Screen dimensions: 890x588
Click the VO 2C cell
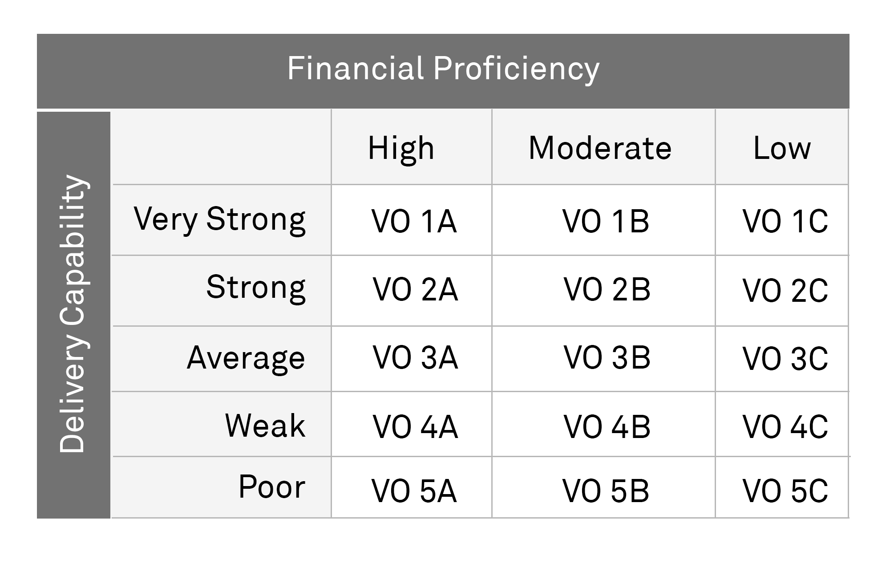785,291
